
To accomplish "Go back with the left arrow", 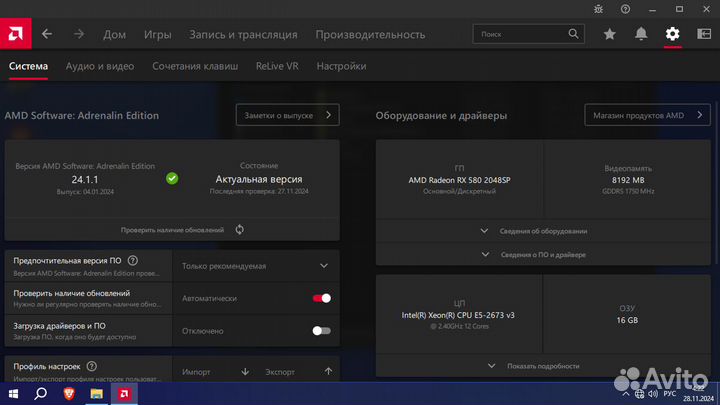I will tap(47, 34).
